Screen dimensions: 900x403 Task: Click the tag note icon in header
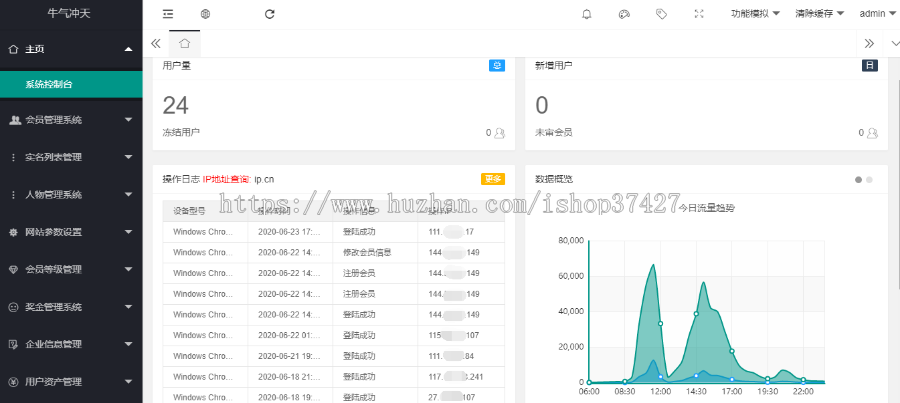pyautogui.click(x=661, y=14)
